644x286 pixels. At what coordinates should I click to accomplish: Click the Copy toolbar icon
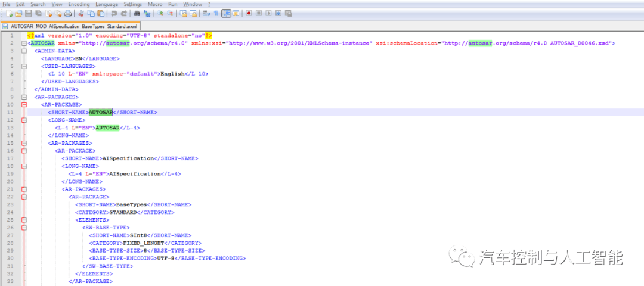91,13
